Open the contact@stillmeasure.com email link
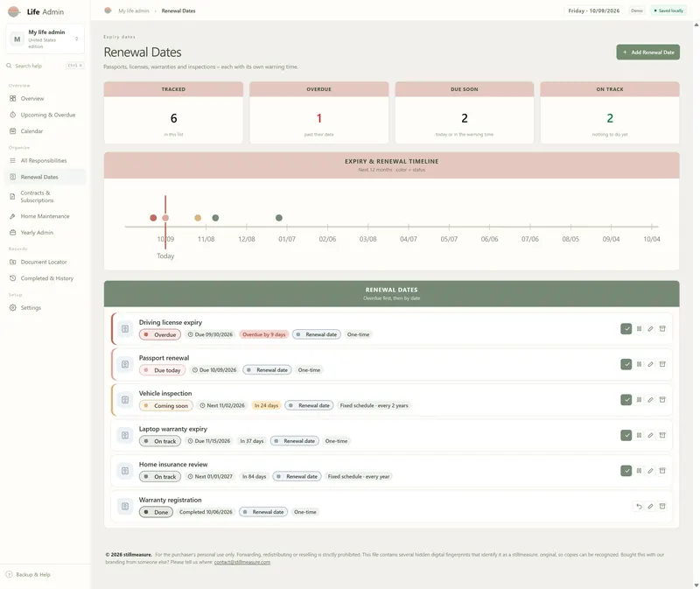The image size is (700, 589). pos(242,562)
